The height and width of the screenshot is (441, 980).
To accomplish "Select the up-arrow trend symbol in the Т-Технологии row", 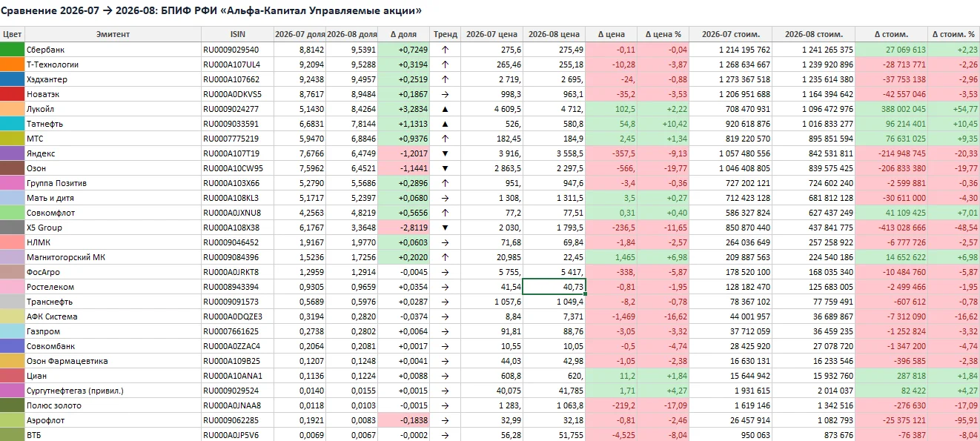I will (446, 64).
